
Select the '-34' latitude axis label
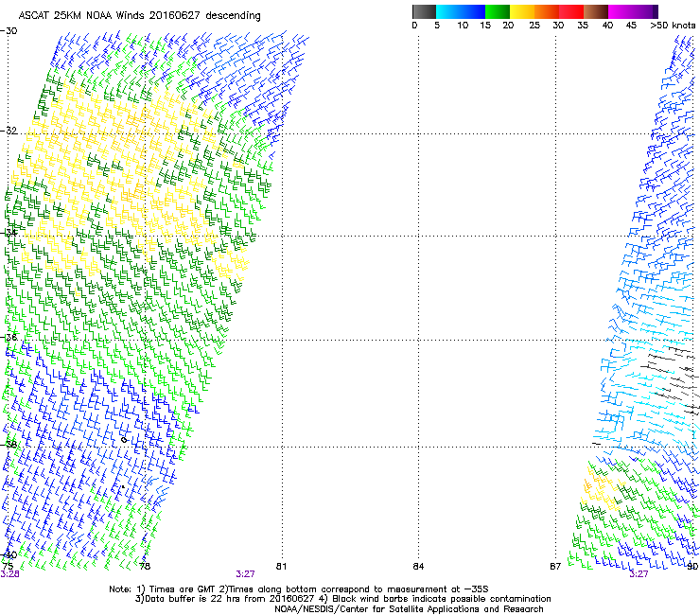[x=9, y=233]
